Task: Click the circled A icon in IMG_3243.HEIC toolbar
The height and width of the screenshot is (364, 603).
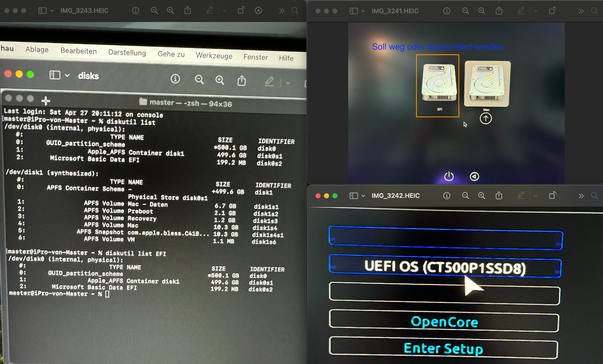Action: [258, 10]
